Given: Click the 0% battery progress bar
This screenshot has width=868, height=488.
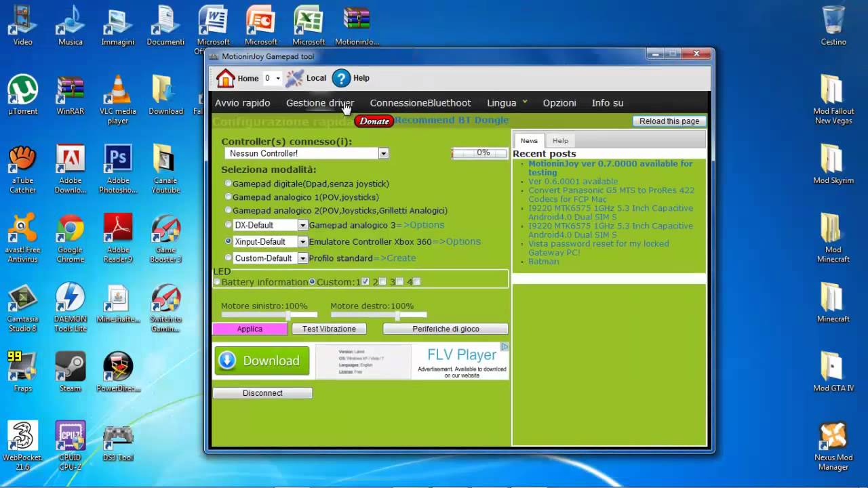Looking at the screenshot, I should click(x=479, y=153).
